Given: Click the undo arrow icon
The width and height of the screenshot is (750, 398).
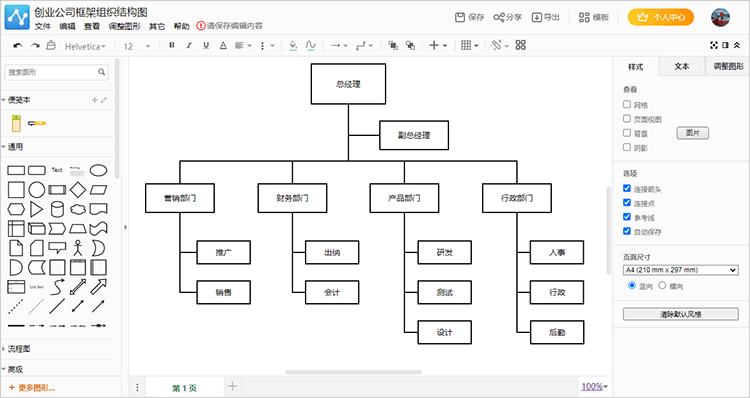Looking at the screenshot, I should pyautogui.click(x=18, y=45).
